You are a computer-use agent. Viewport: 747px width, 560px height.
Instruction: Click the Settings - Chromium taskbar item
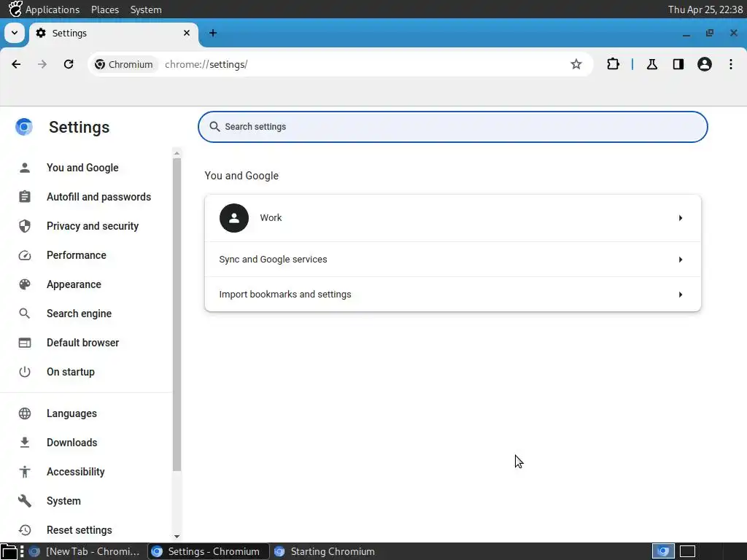pyautogui.click(x=208, y=551)
